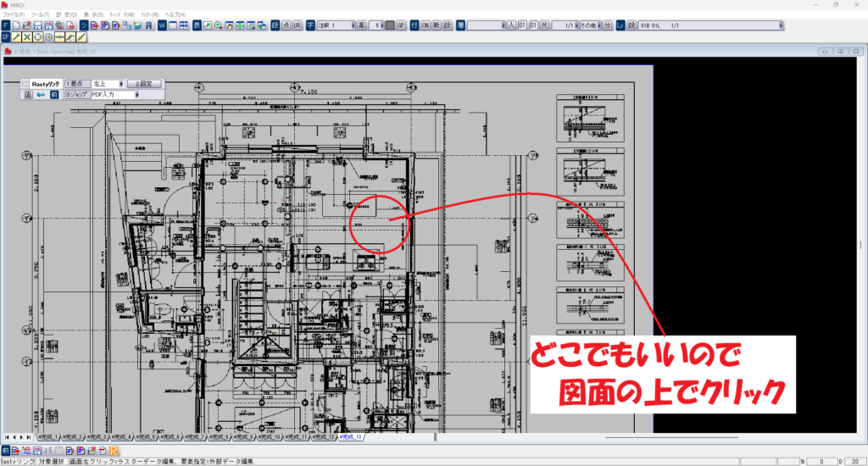Create a new blank document
The width and height of the screenshot is (868, 466).
click(x=16, y=25)
